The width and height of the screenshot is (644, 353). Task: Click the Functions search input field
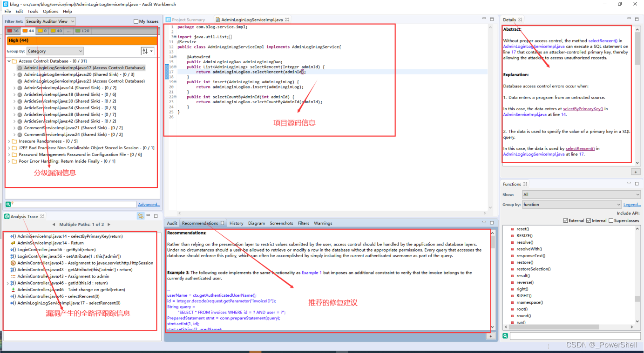[575, 336]
